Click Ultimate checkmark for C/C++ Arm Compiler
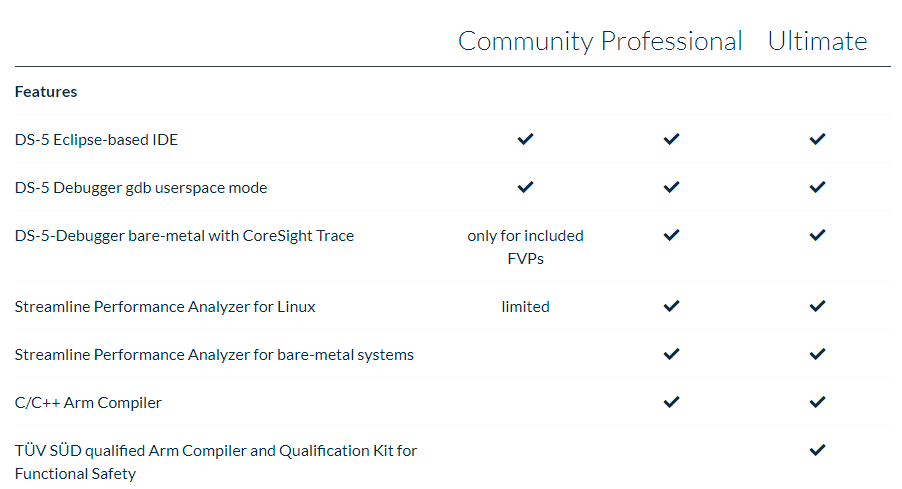This screenshot has width=902, height=489. (x=817, y=402)
